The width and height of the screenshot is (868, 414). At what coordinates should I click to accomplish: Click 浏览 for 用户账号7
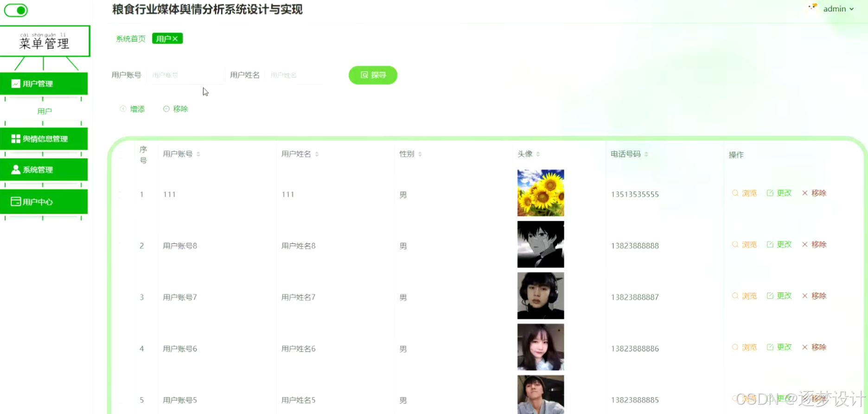(x=745, y=296)
